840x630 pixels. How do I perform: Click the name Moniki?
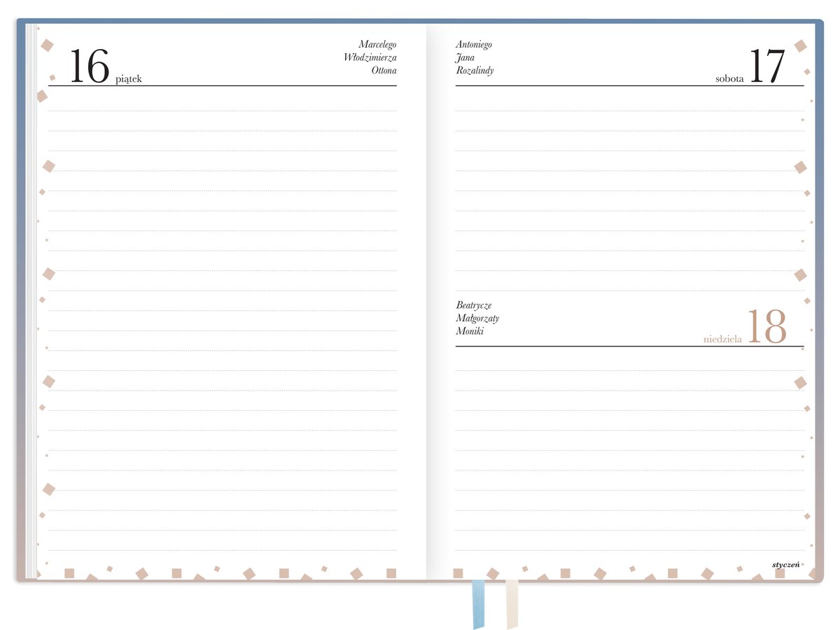[x=470, y=331]
